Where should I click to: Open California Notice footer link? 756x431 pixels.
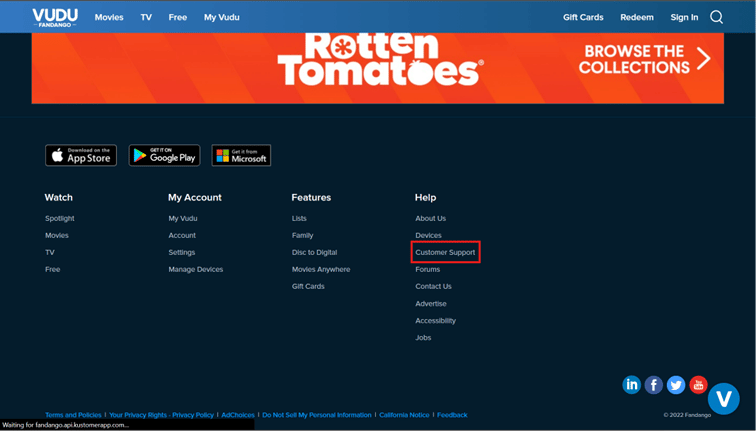[x=404, y=415]
